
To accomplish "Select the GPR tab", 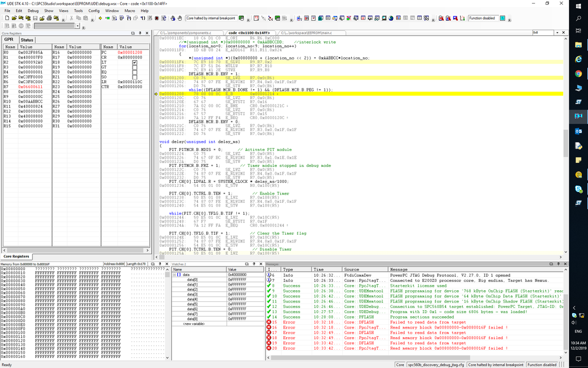I will 9,40.
